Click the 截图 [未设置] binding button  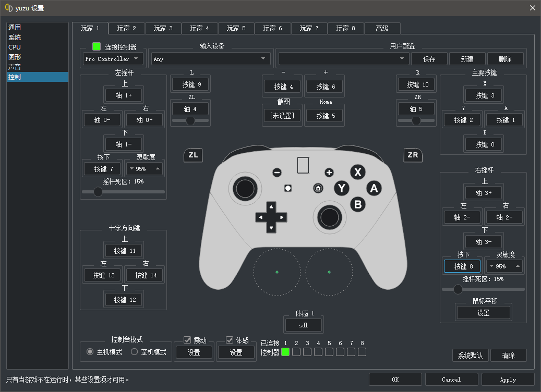282,116
